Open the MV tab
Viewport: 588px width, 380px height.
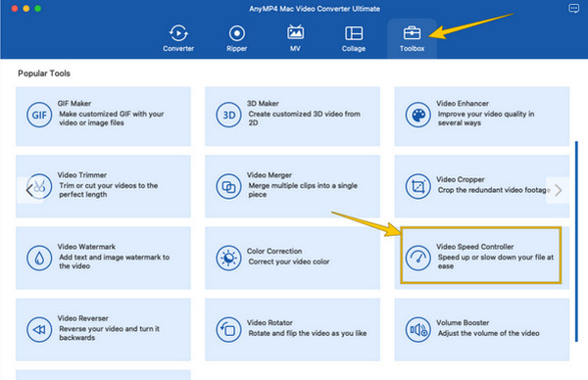pyautogui.click(x=295, y=38)
